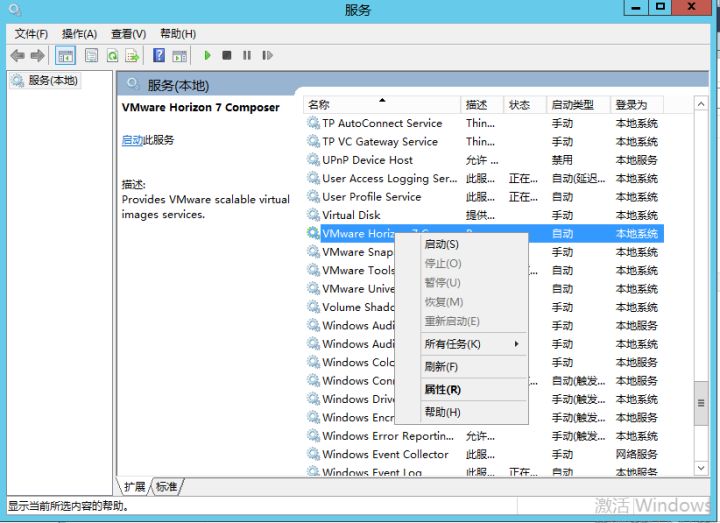Restart service with the resume icon
The image size is (720, 523).
click(x=267, y=55)
